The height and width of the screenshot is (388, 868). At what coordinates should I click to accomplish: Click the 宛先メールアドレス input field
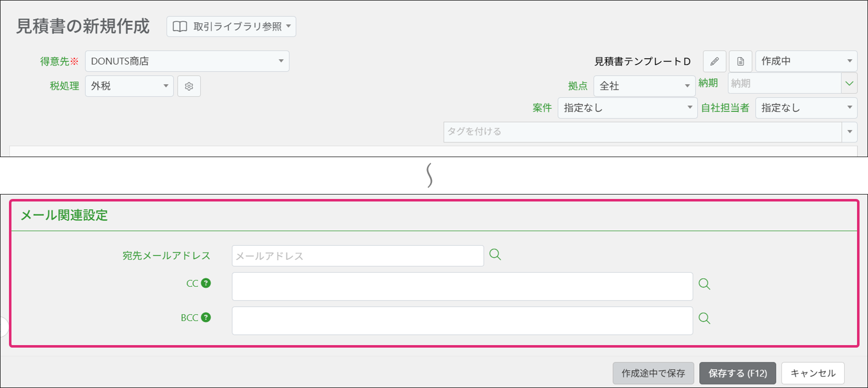[x=357, y=256]
